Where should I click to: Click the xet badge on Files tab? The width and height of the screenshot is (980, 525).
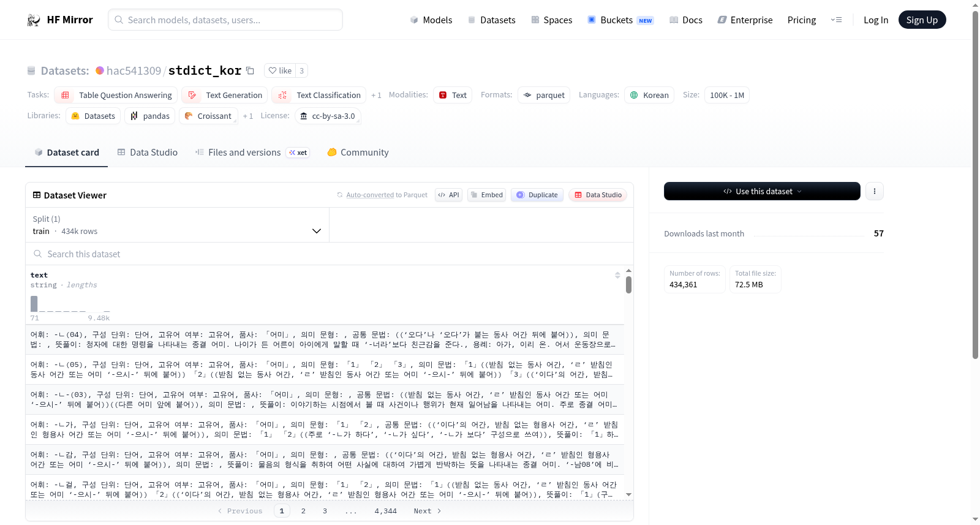pos(298,153)
